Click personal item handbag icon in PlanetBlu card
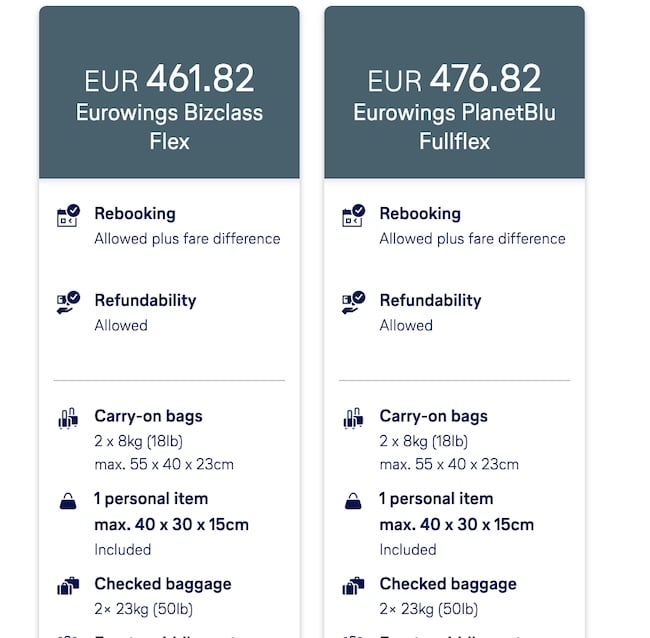Viewport: 650px width, 638px height. (x=353, y=500)
